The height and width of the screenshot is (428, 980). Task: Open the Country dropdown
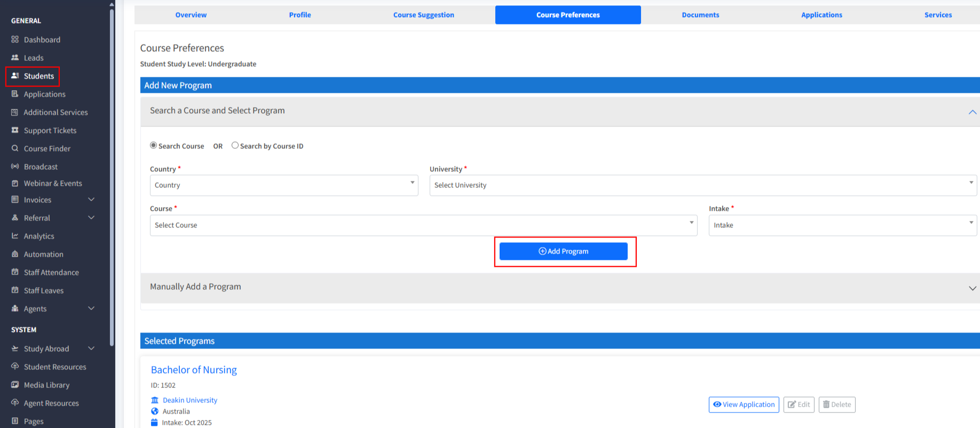(283, 185)
